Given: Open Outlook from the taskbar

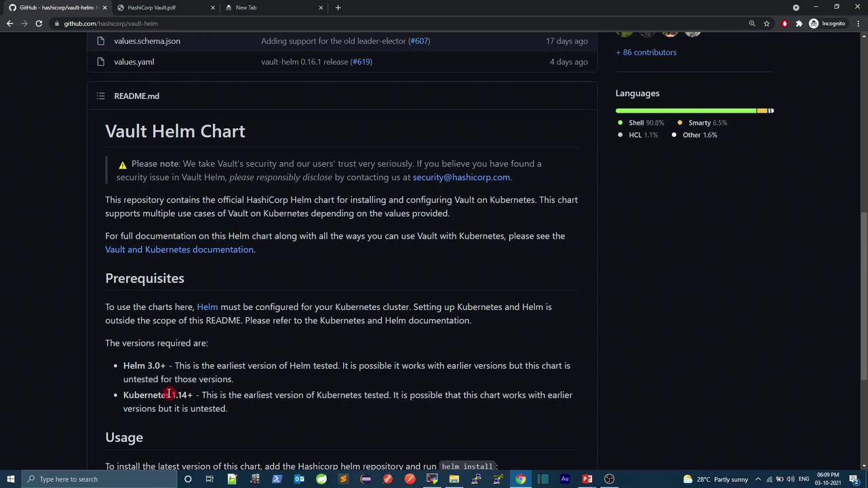Looking at the screenshot, I should 299,479.
